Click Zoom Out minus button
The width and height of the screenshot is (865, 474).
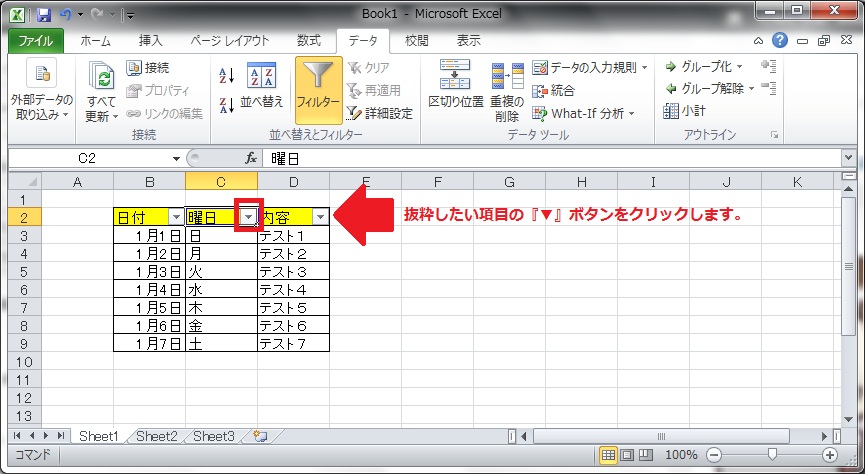point(714,455)
